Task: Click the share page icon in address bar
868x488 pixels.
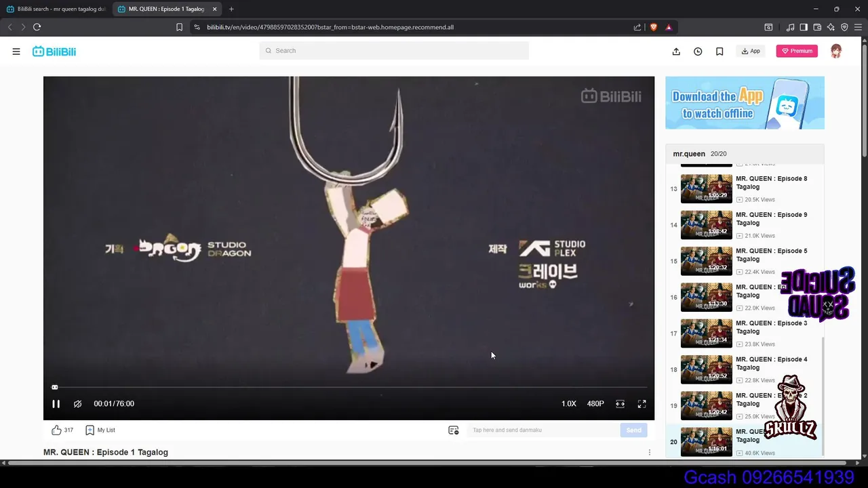Action: click(637, 27)
